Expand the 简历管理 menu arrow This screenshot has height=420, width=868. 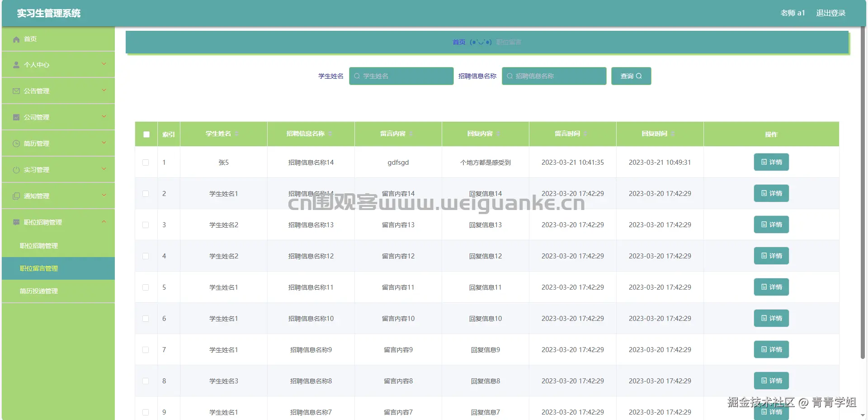(104, 143)
